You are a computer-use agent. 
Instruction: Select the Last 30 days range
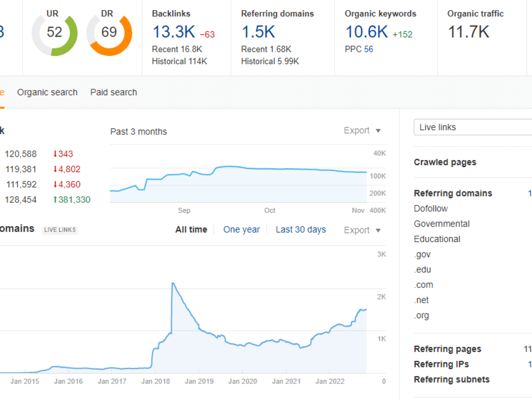coord(301,230)
